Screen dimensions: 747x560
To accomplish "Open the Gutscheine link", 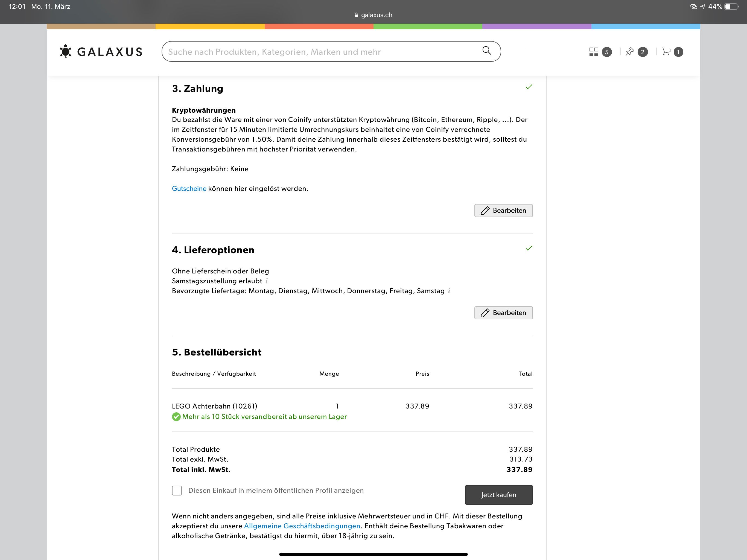I will click(189, 188).
